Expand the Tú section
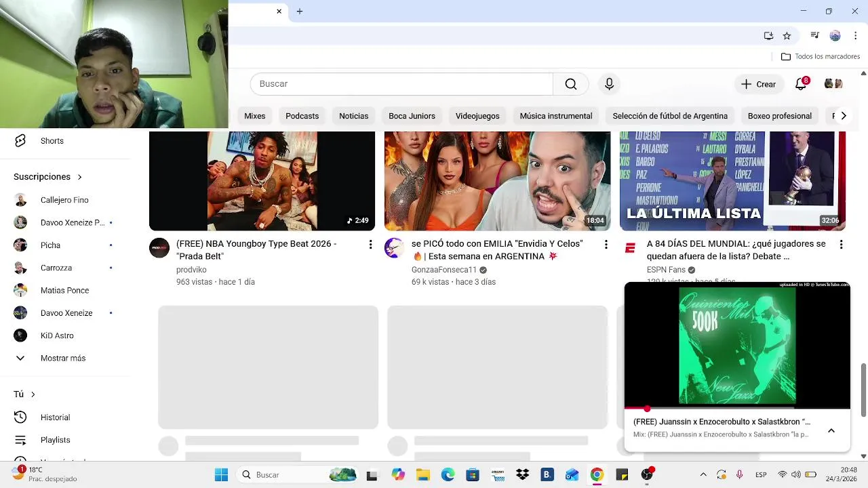This screenshot has width=868, height=488. click(24, 394)
